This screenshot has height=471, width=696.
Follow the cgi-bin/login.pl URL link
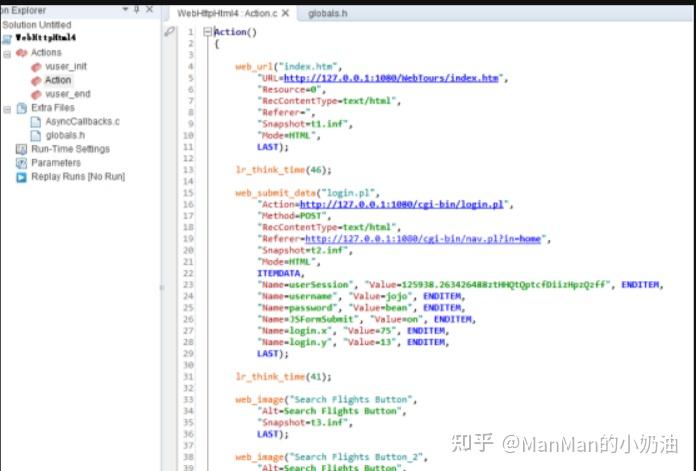(402, 205)
